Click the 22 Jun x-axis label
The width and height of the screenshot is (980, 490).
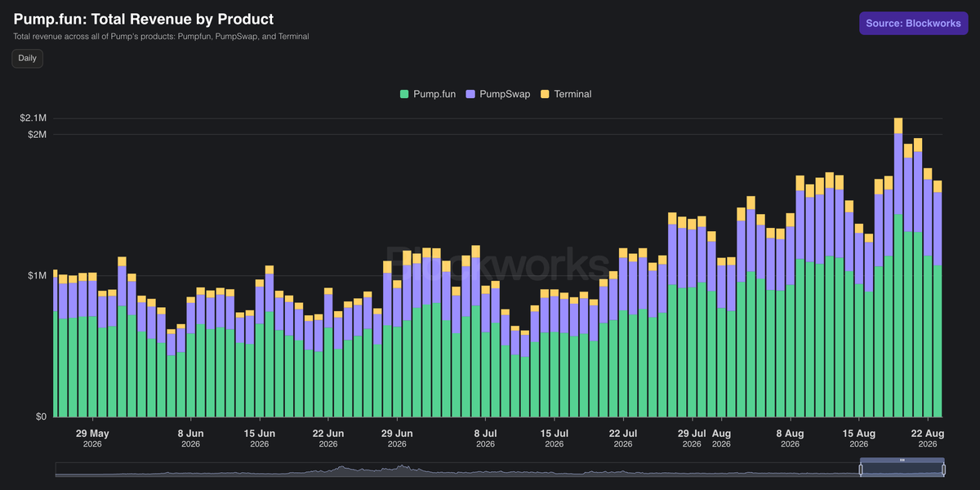pyautogui.click(x=328, y=438)
